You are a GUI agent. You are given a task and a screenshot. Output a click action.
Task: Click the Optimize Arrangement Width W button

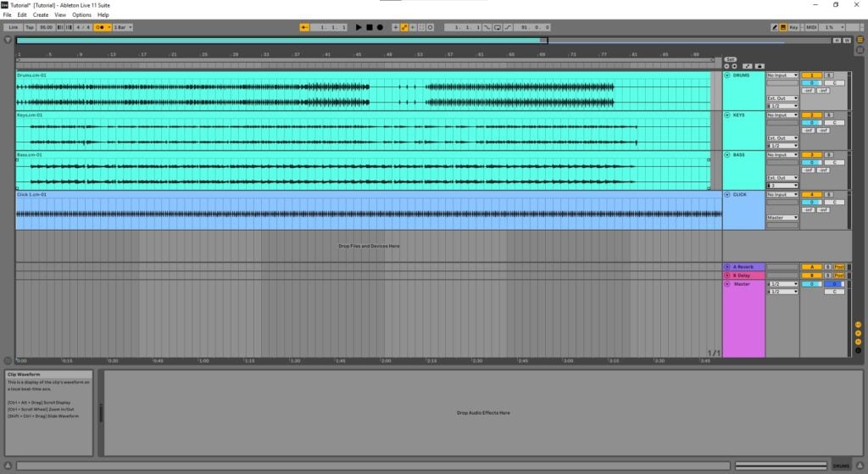[x=847, y=41]
